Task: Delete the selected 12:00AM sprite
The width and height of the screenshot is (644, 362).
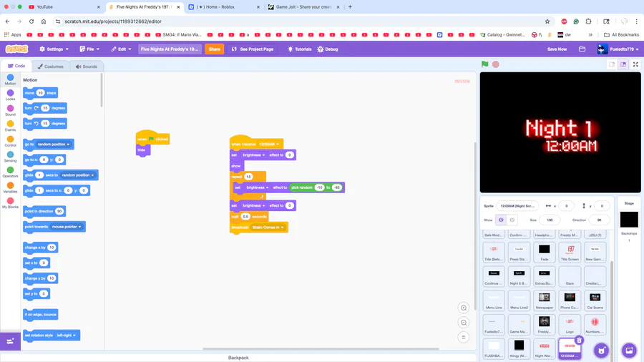Action: pyautogui.click(x=579, y=341)
